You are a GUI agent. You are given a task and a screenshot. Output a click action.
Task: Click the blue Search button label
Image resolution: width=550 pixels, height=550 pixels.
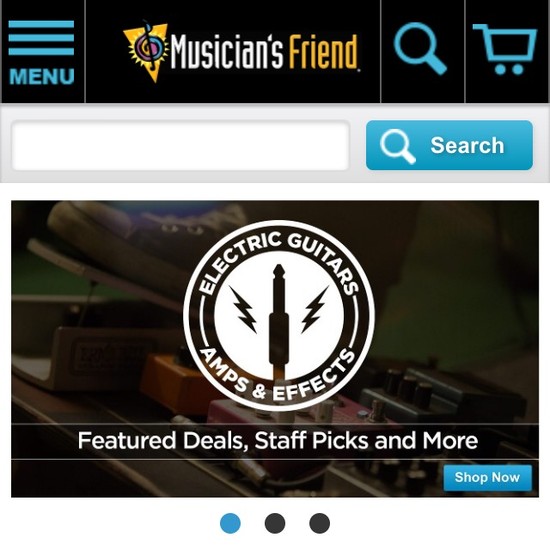(467, 145)
